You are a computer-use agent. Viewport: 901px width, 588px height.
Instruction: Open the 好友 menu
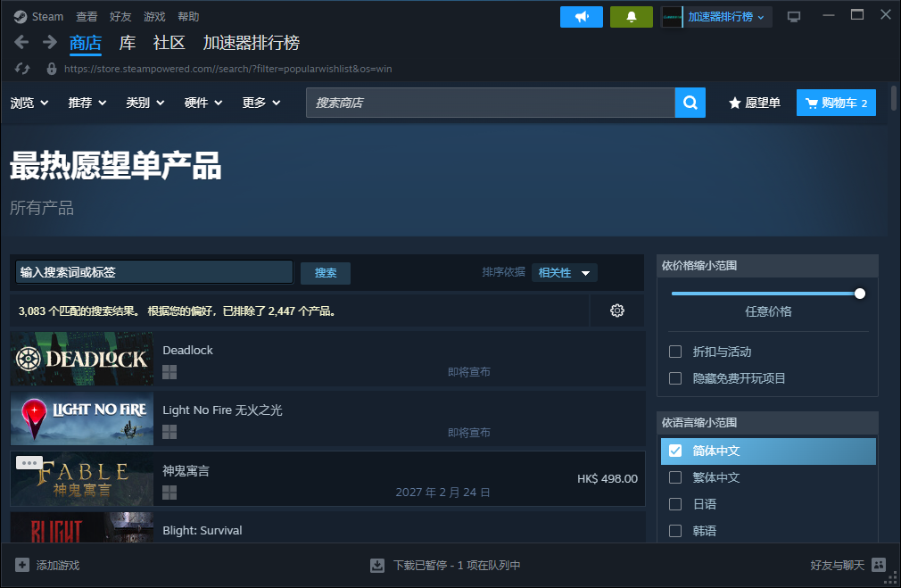point(120,17)
